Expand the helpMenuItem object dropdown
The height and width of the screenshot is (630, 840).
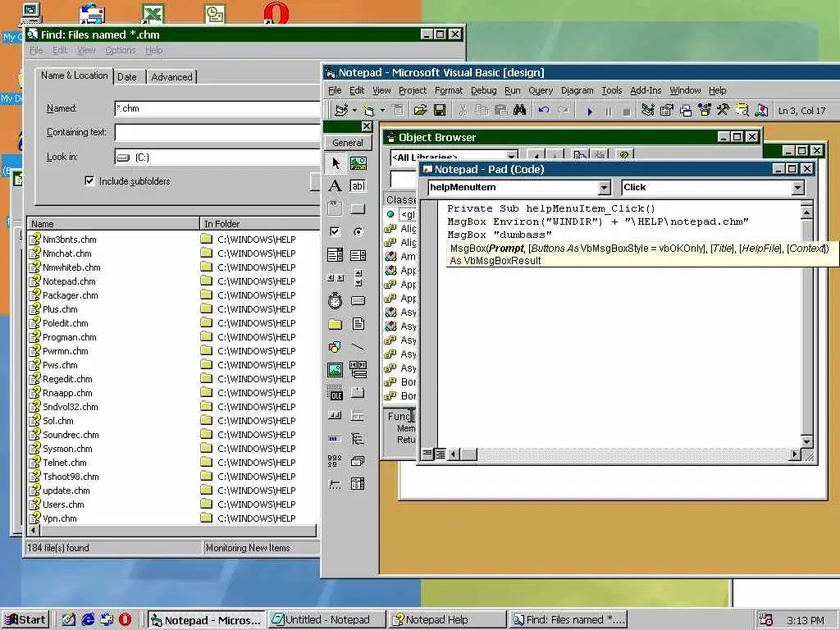pos(604,188)
